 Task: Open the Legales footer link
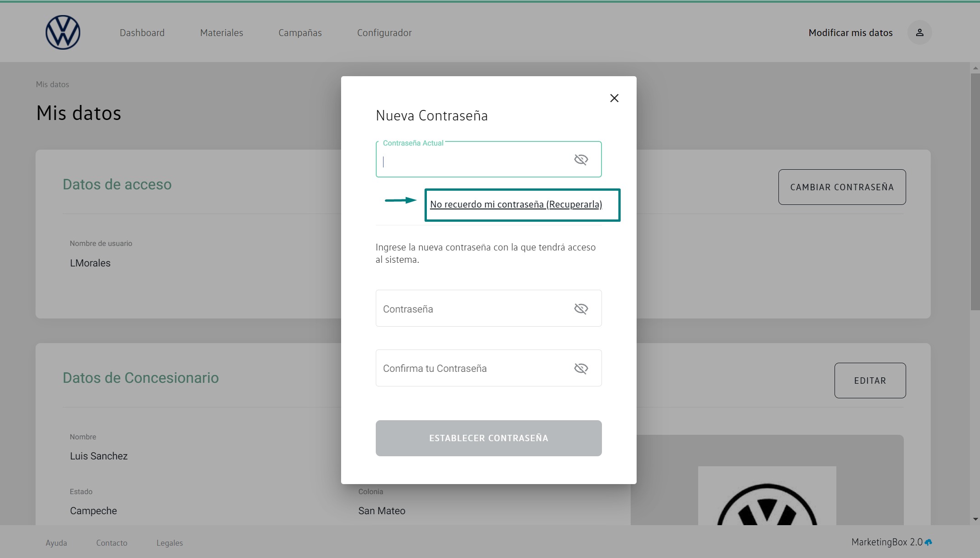pos(169,543)
